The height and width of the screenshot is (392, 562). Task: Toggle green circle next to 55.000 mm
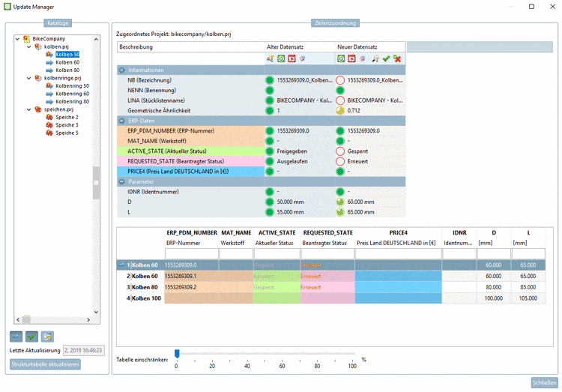(x=270, y=212)
